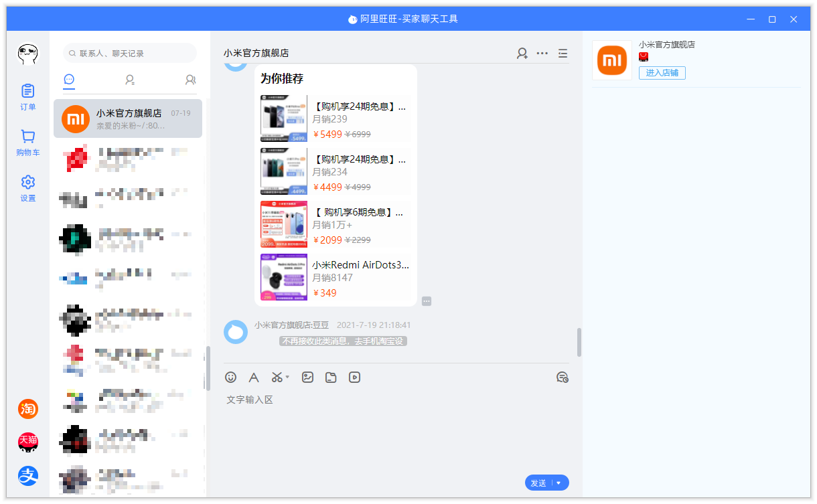
Task: Click the scissors screenshot tool
Action: tap(277, 377)
